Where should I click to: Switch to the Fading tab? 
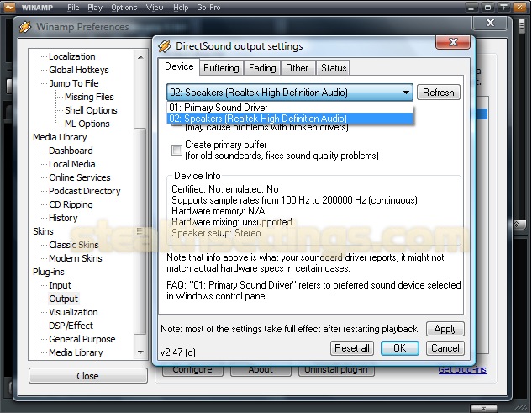tap(262, 68)
